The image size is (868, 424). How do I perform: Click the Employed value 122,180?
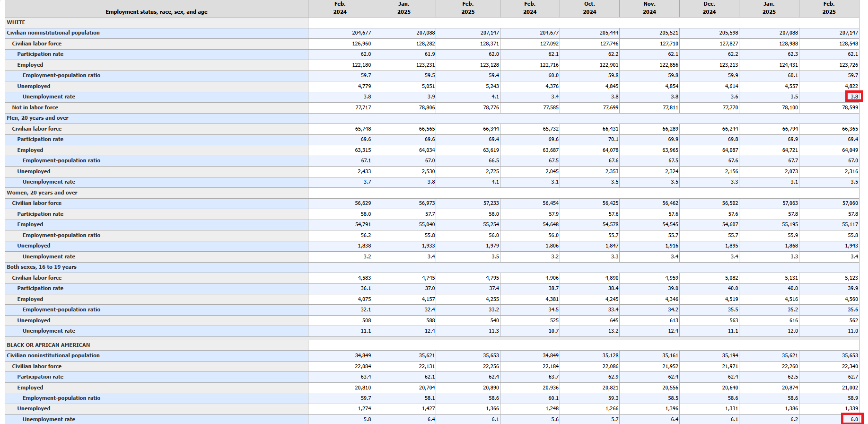pos(361,65)
